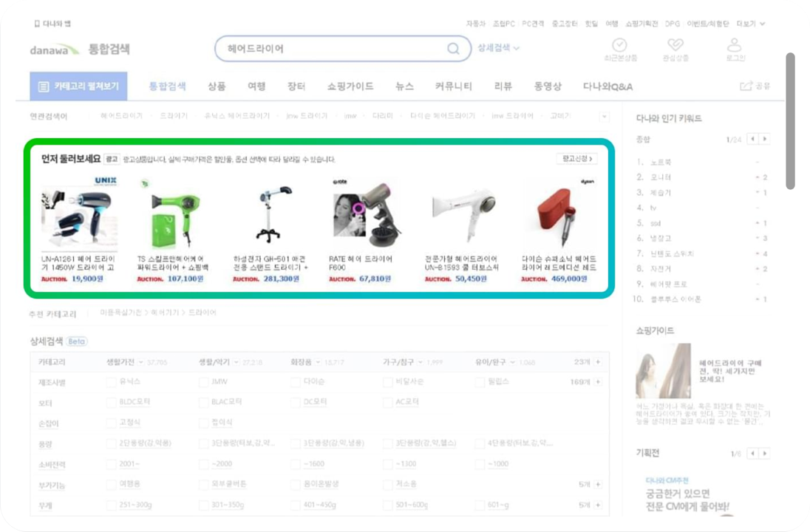Viewport: 810px width, 532px height.
Task: Open the 동영상 tab
Action: coord(548,86)
